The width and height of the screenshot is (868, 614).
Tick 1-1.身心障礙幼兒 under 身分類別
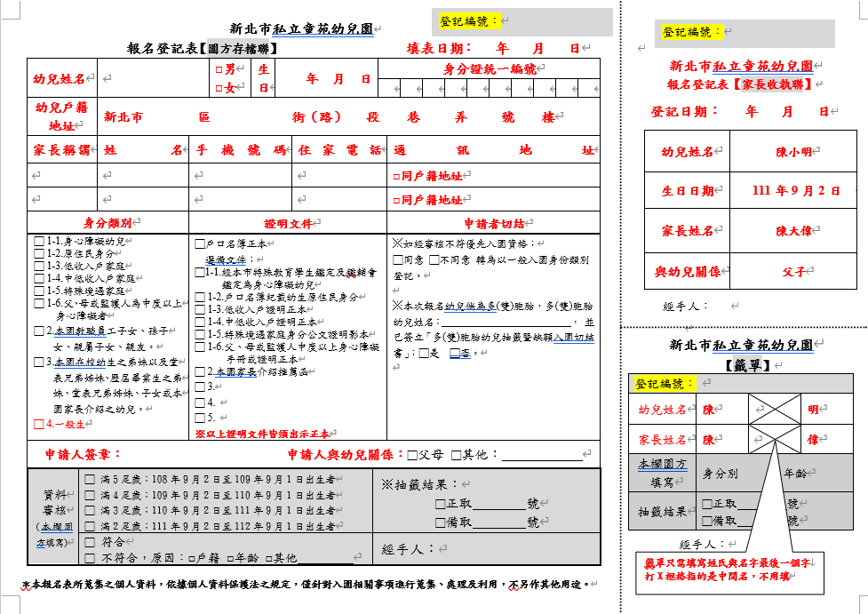coord(39,242)
